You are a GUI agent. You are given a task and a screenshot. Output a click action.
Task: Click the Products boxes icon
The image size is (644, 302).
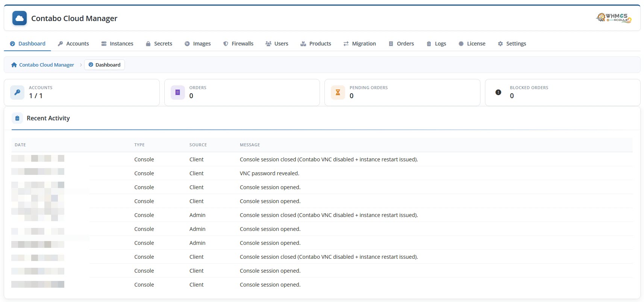tap(303, 44)
